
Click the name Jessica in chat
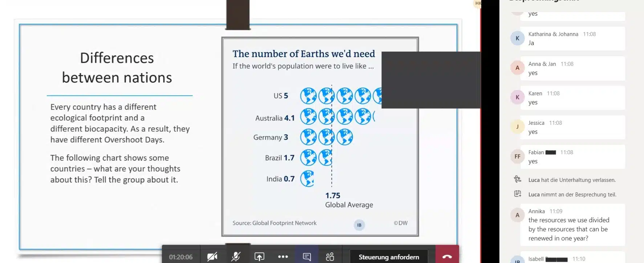(536, 123)
